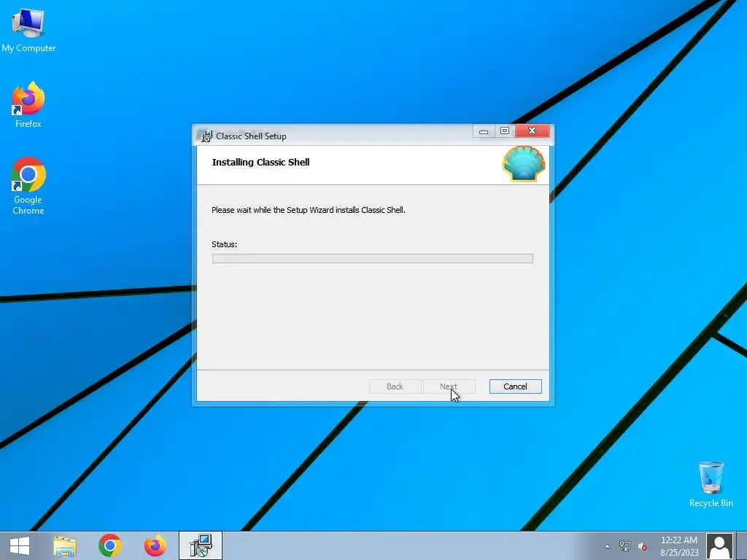Screen dimensions: 747x560
Task: Click the disabled Next button in the setup wizard
Action: point(449,386)
